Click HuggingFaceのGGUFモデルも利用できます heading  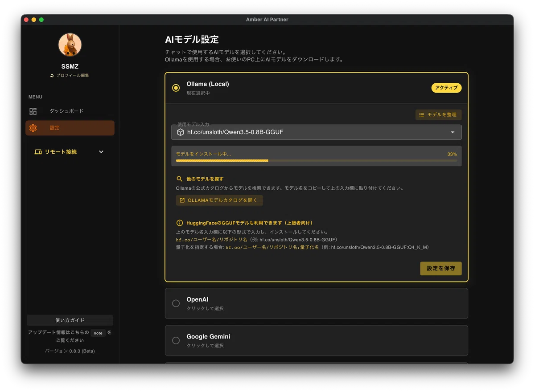pyautogui.click(x=250, y=223)
